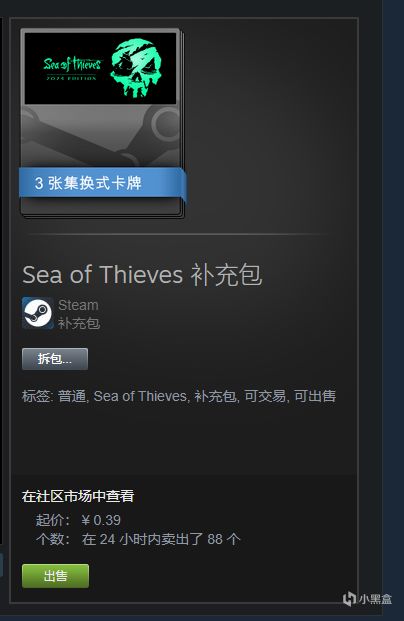Click the 小黑盒 watermark logo

[x=367, y=598]
